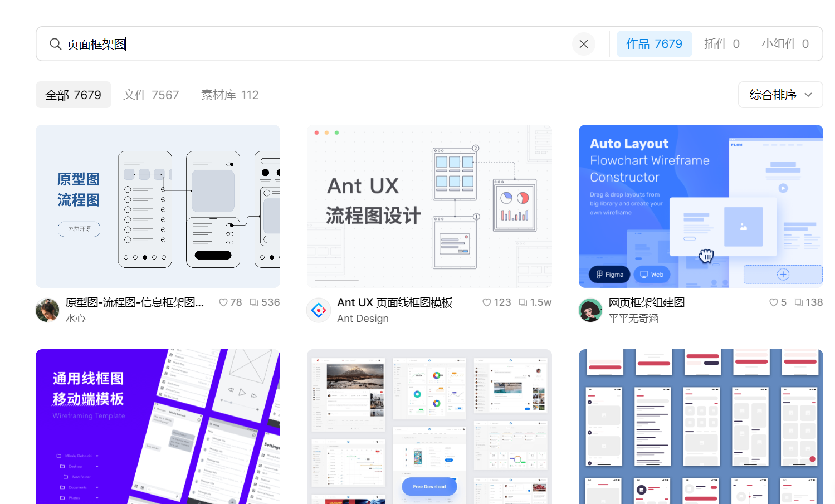Viewport: 835px width, 504px height.
Task: Open the 原型图 流程图 thumbnail
Action: coord(158,206)
